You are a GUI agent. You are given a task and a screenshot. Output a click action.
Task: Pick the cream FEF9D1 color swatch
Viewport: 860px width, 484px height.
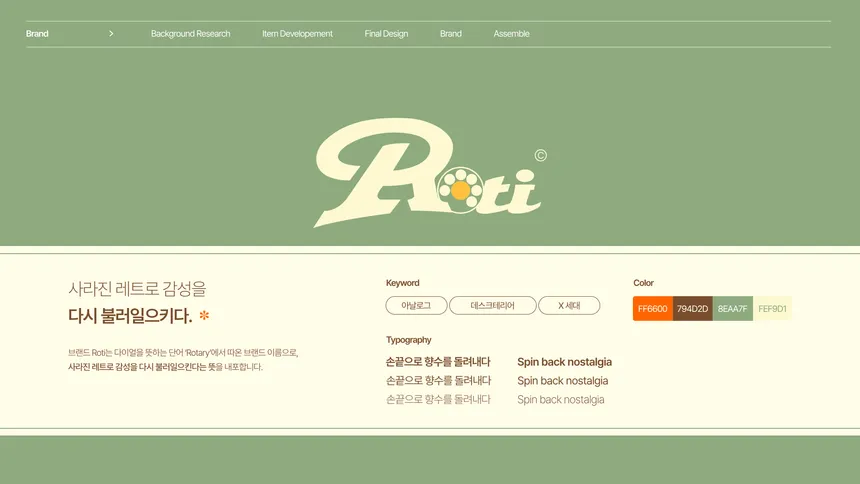tap(772, 308)
